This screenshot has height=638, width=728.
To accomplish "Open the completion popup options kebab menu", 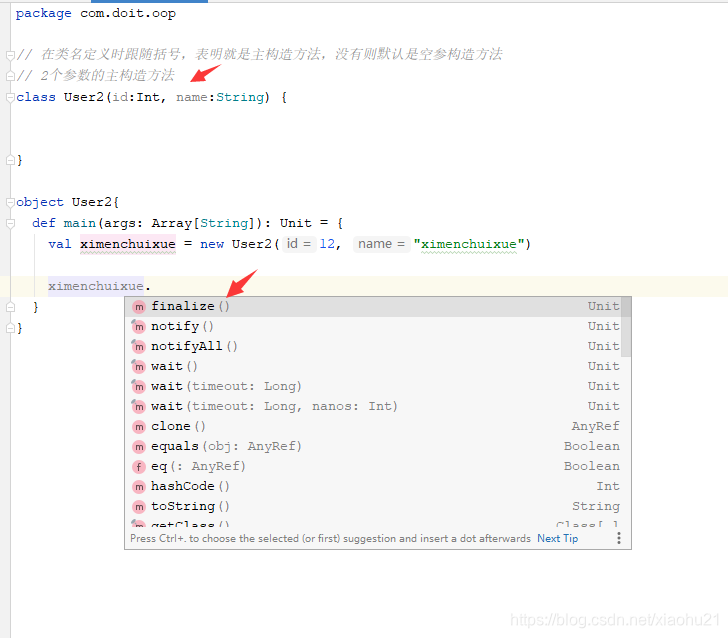I will [x=618, y=538].
